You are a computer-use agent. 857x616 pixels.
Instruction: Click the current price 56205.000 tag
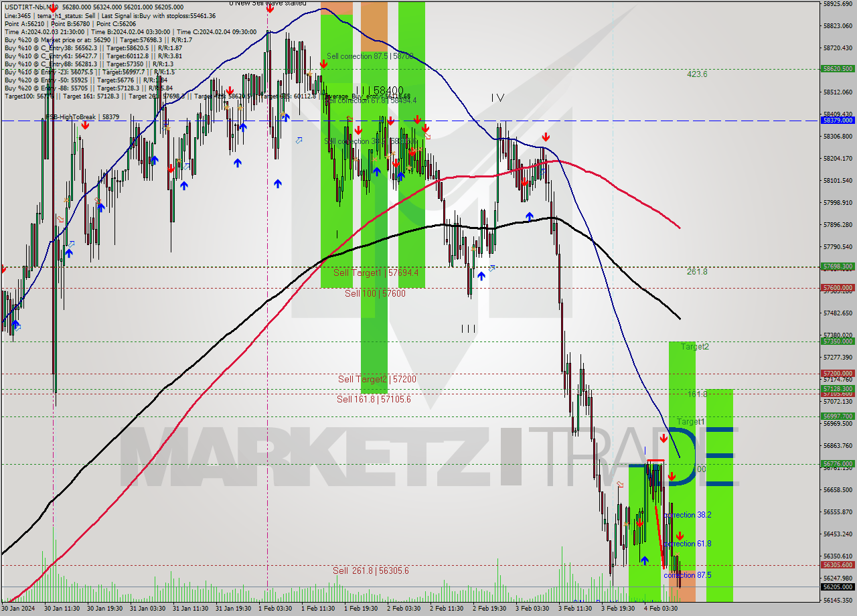(838, 587)
